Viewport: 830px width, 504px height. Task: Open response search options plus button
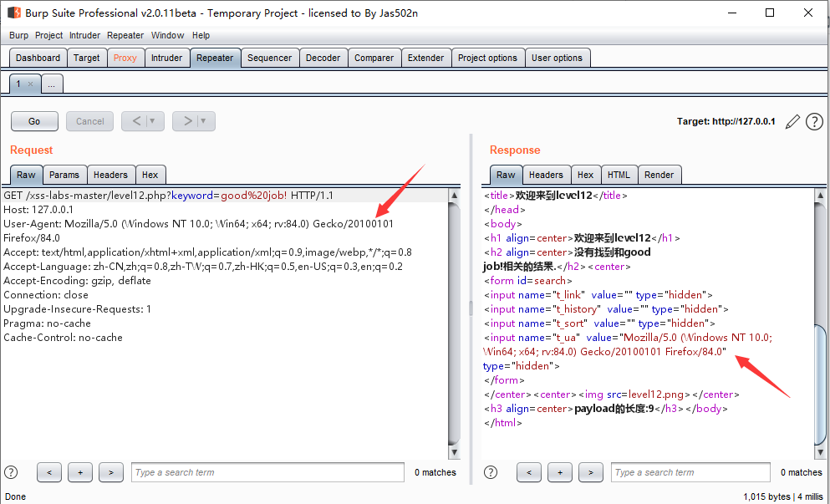(x=560, y=472)
